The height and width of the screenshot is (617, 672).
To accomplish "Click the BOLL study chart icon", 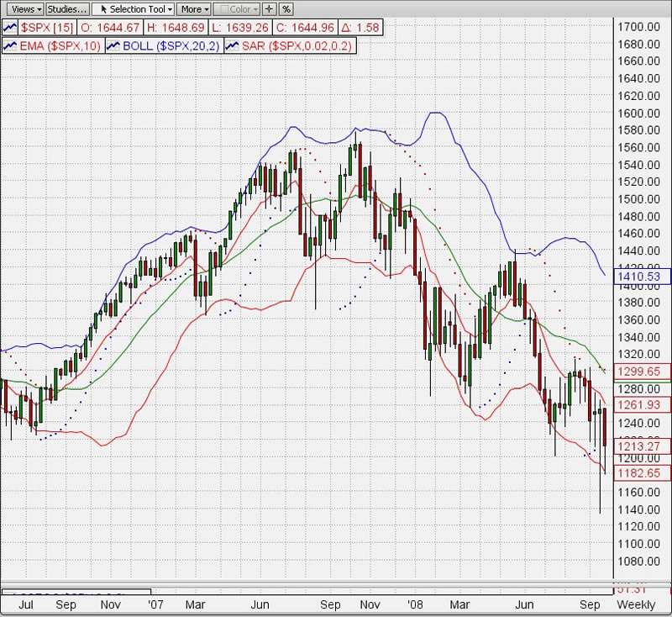I will [113, 45].
